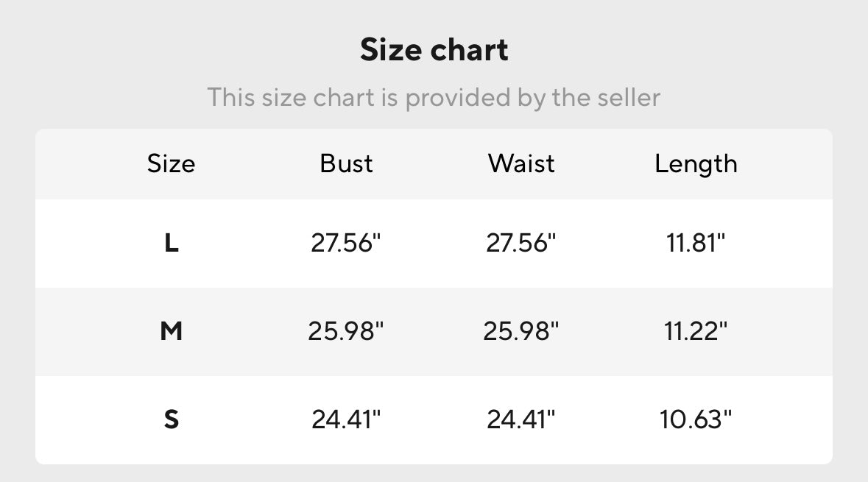
Task: Click the Waist value for size S
Action: coord(521,419)
